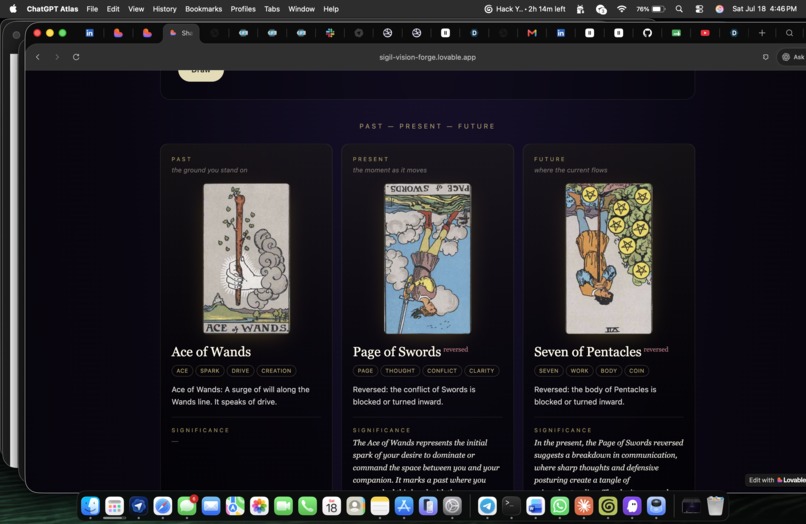Screen dimensions: 806x524
Task: Open the Window menu
Action: point(301,9)
